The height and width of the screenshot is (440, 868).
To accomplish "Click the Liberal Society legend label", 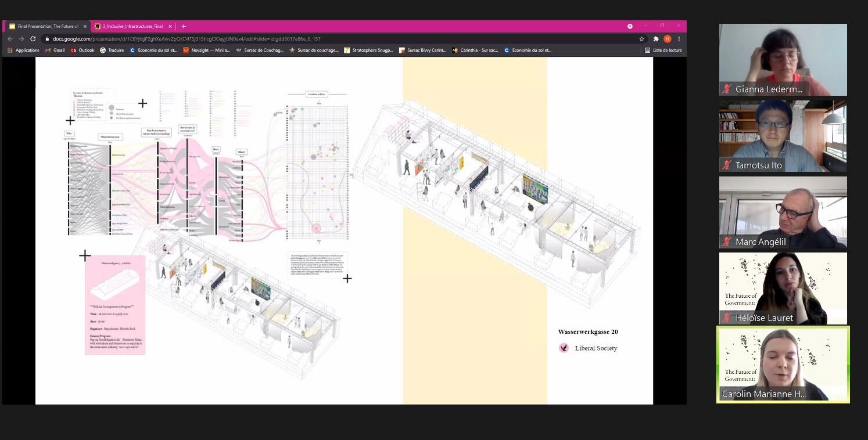I will coord(596,348).
